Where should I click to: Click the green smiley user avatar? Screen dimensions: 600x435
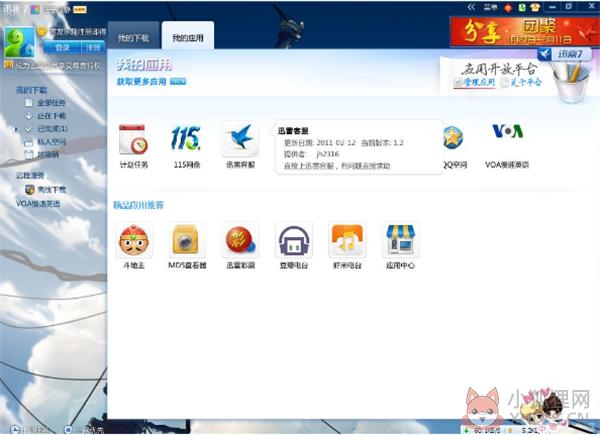pos(20,43)
